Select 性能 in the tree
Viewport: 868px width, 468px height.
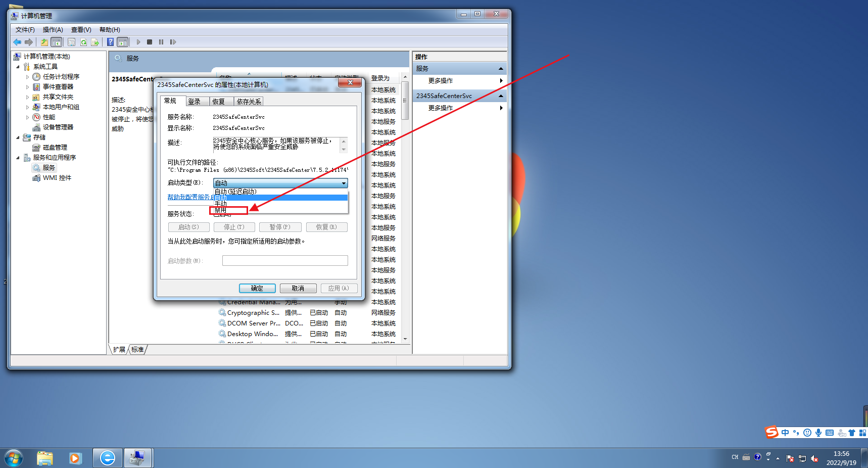[49, 117]
